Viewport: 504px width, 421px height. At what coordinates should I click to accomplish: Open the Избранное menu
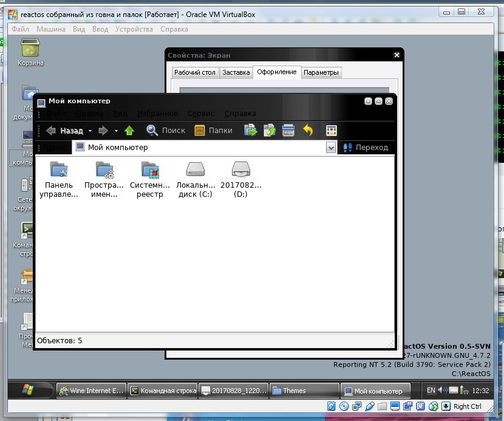(157, 114)
